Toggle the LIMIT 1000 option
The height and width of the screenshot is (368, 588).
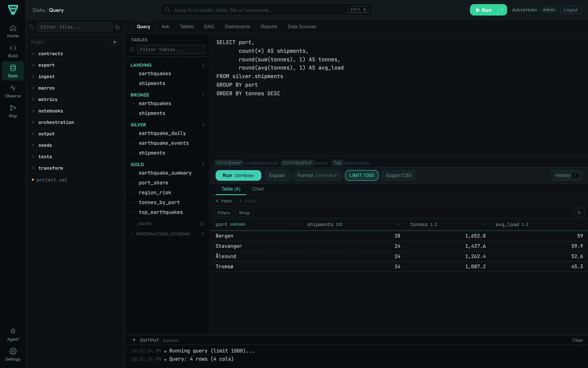pos(362,175)
